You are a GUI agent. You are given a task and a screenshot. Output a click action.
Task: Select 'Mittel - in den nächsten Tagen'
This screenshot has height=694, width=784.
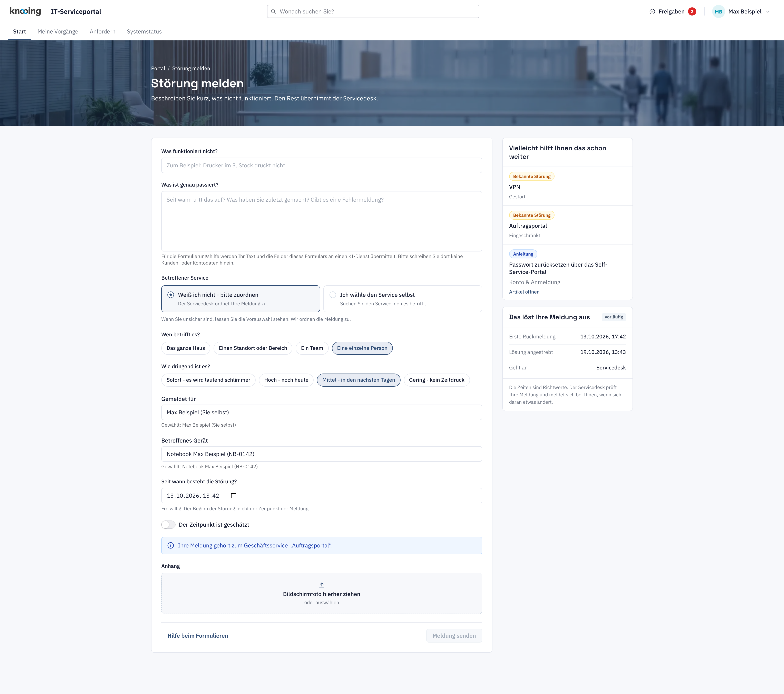pos(359,380)
